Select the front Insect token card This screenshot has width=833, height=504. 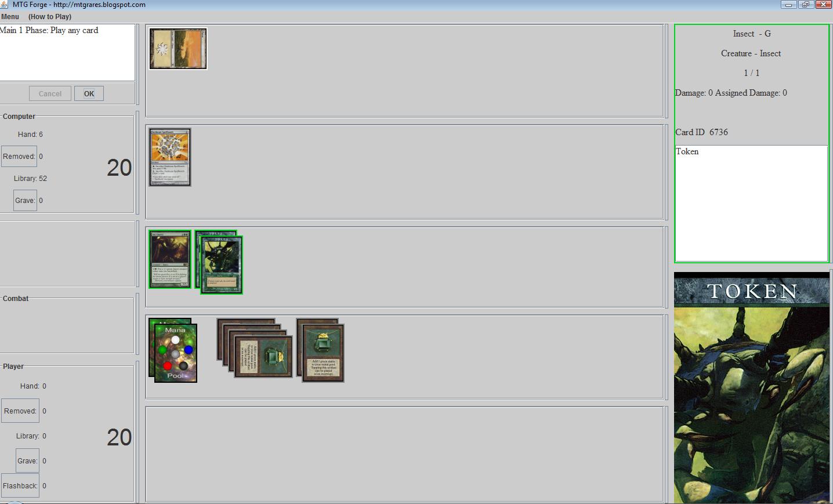[222, 265]
